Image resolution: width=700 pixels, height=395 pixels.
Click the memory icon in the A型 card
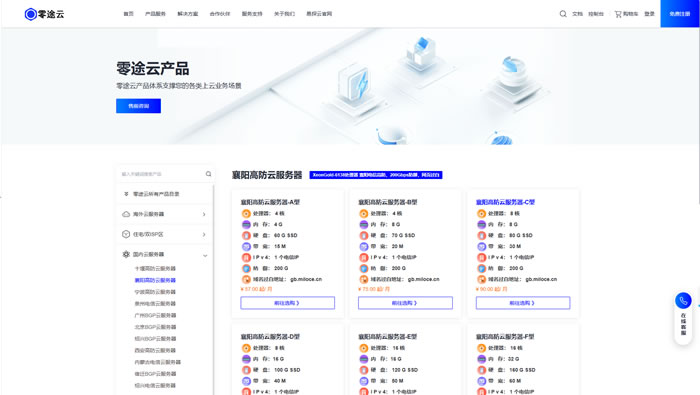(246, 225)
